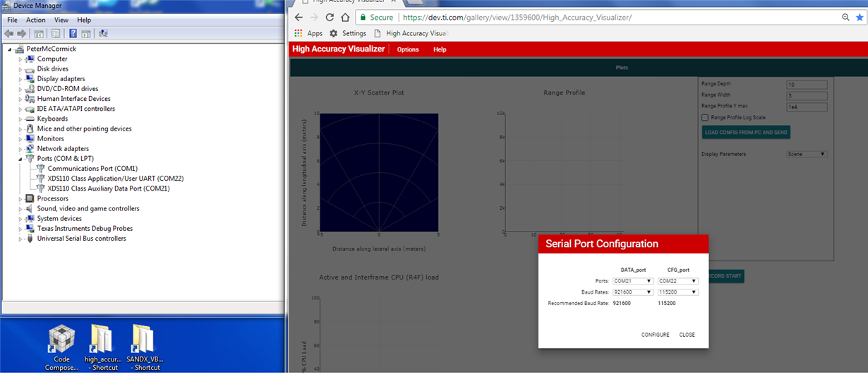This screenshot has width=868, height=377.
Task: Click LOAD CONFIG FROM PC AND SEND button
Action: coord(746,132)
